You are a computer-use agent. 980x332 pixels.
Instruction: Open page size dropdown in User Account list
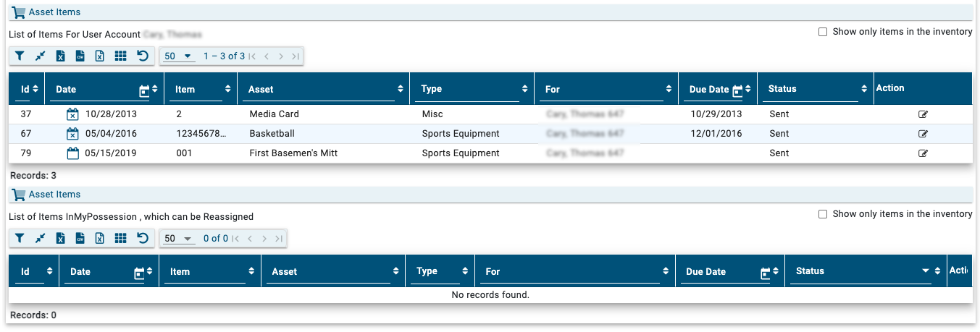pyautogui.click(x=178, y=56)
